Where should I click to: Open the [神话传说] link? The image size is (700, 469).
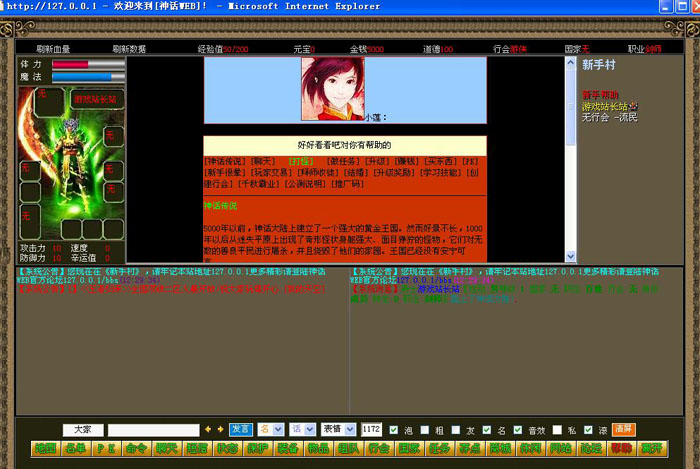(x=223, y=160)
